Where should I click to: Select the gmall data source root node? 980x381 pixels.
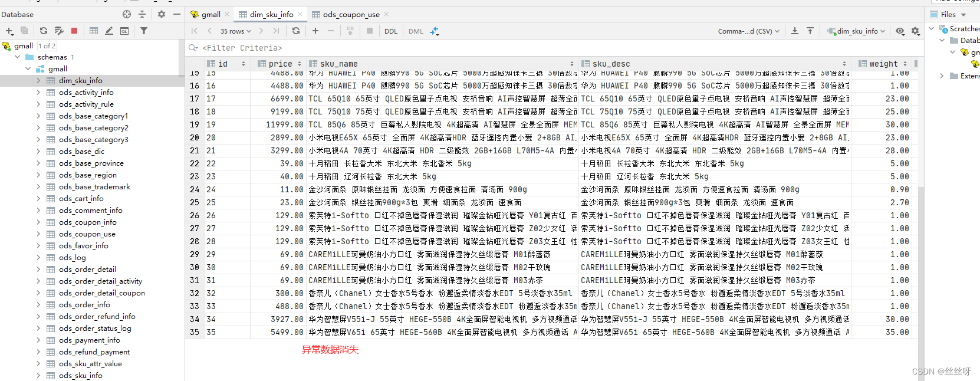(24, 45)
